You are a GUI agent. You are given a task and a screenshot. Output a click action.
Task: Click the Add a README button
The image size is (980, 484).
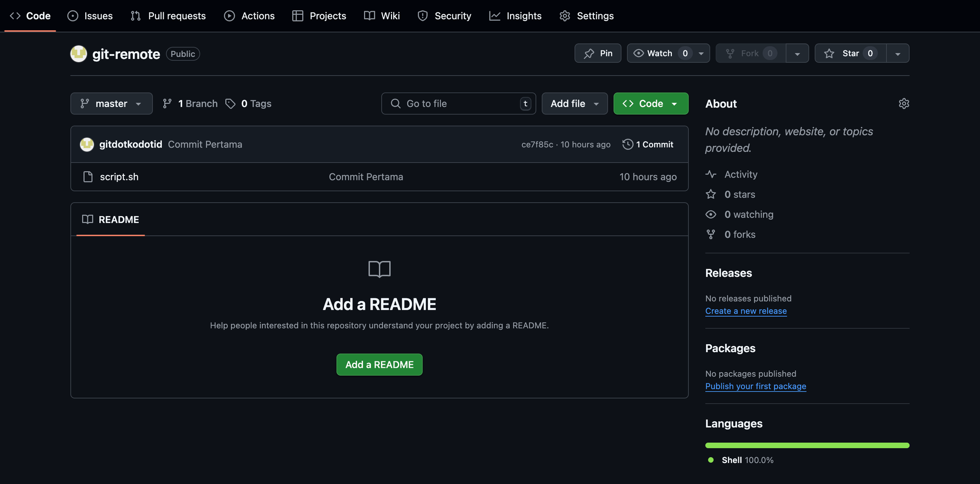pos(379,364)
